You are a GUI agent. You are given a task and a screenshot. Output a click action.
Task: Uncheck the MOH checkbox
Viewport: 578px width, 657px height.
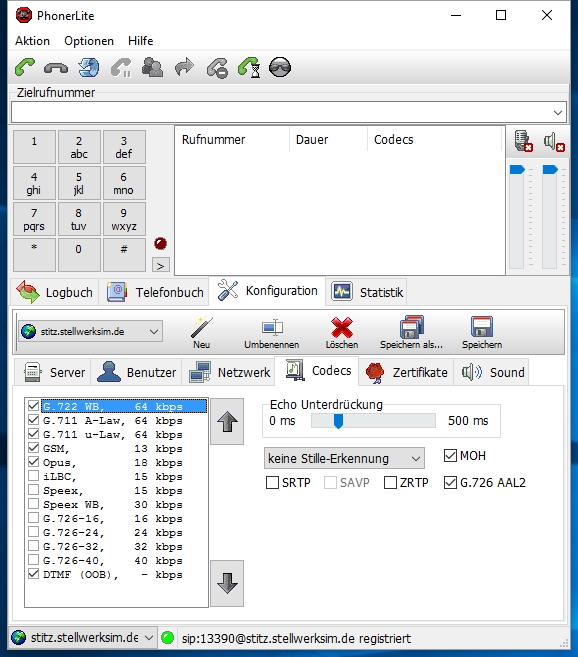coord(450,455)
